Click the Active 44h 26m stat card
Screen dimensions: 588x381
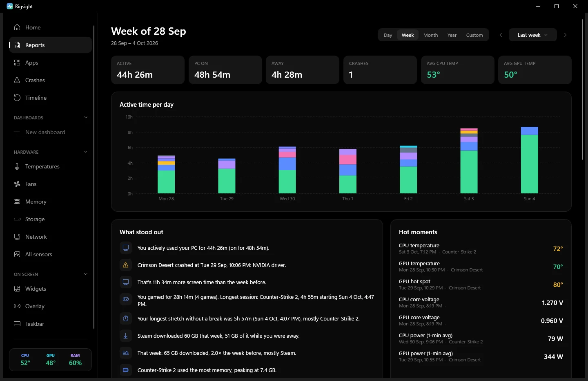point(148,70)
